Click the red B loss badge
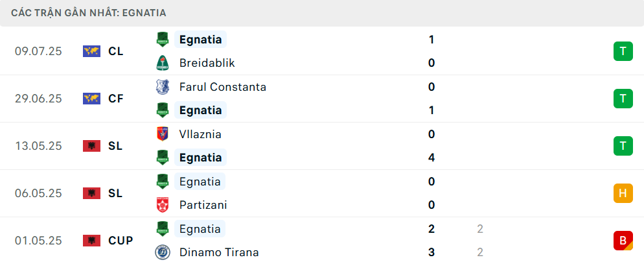Image resolution: width=644 pixels, height=262 pixels. click(x=623, y=241)
